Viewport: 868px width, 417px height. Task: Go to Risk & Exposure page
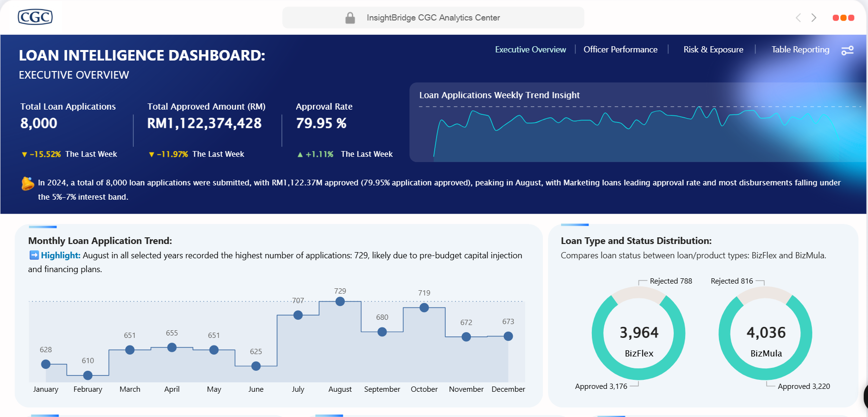[x=713, y=50]
